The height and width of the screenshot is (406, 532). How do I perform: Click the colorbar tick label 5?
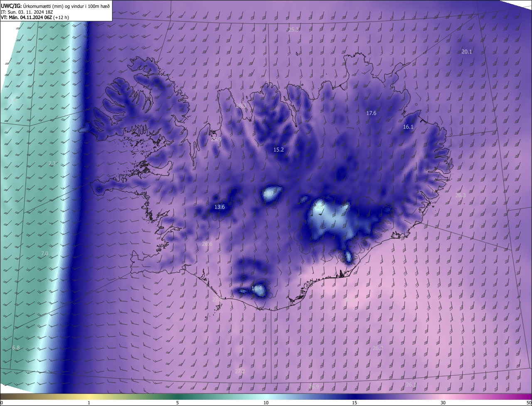tap(177, 403)
